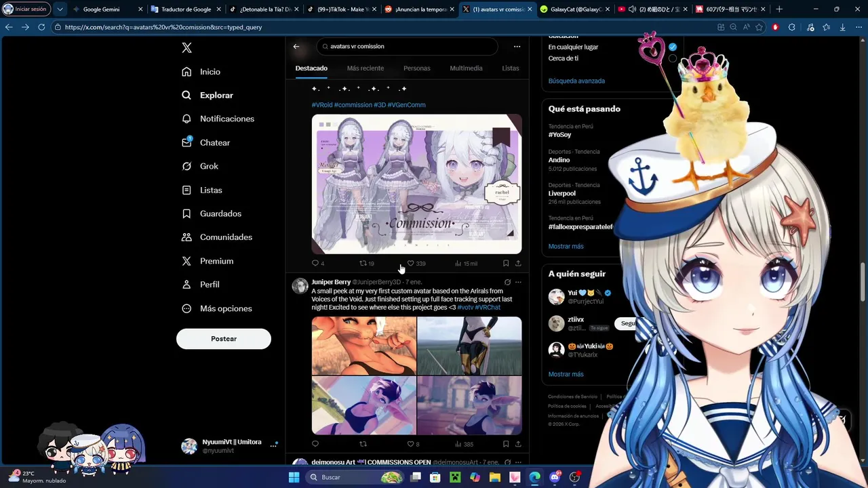
Task: Bookmark the Commission avatar post
Action: 506,263
